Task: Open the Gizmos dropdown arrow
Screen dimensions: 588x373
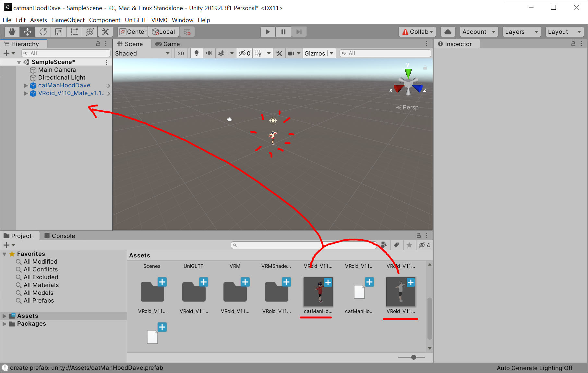Action: pyautogui.click(x=331, y=53)
